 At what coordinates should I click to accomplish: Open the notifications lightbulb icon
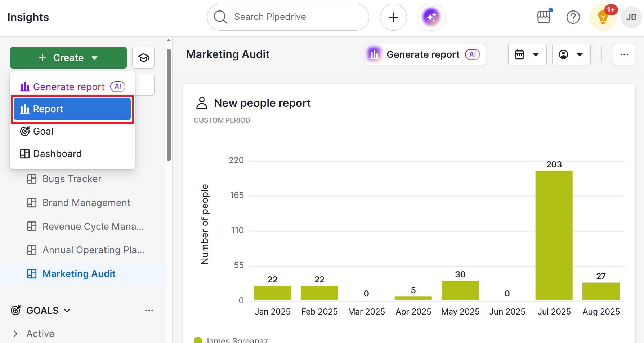[x=602, y=17]
